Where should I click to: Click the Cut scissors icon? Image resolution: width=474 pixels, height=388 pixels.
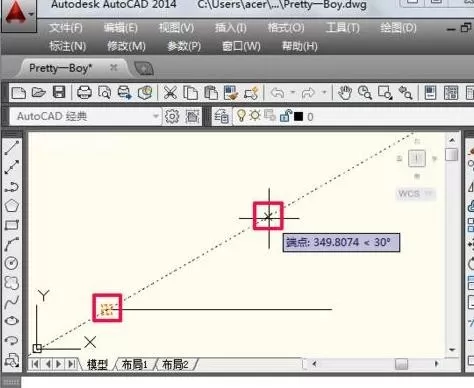(x=170, y=93)
